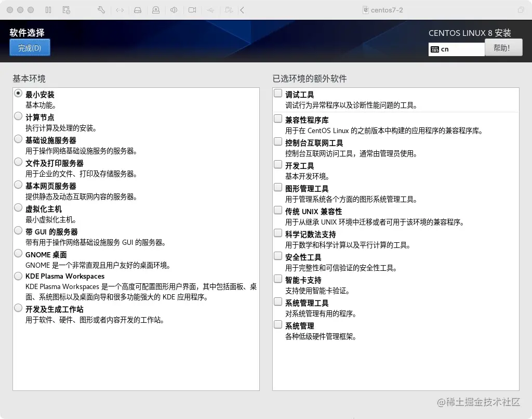
Task: Click the 已选环境的额外软件 heading
Action: [x=310, y=79]
